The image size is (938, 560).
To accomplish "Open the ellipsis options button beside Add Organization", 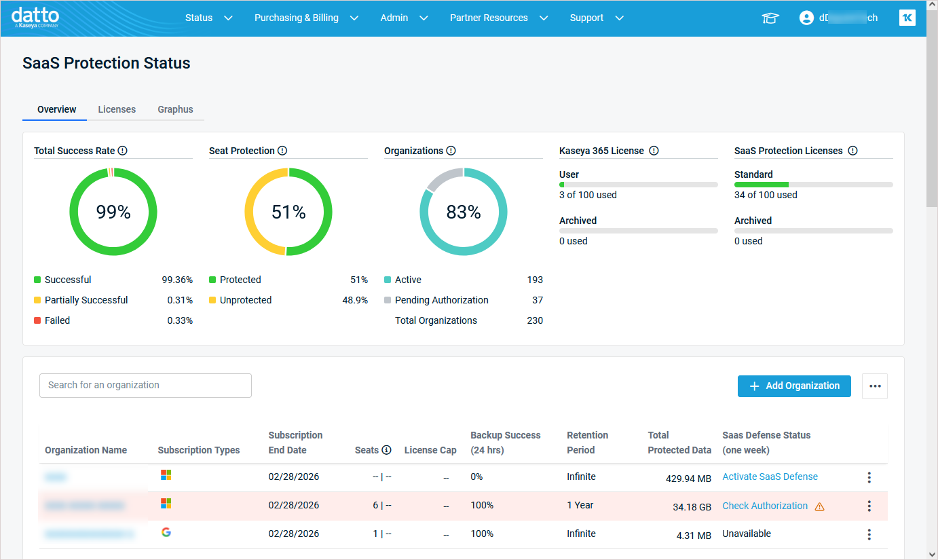I will point(875,386).
